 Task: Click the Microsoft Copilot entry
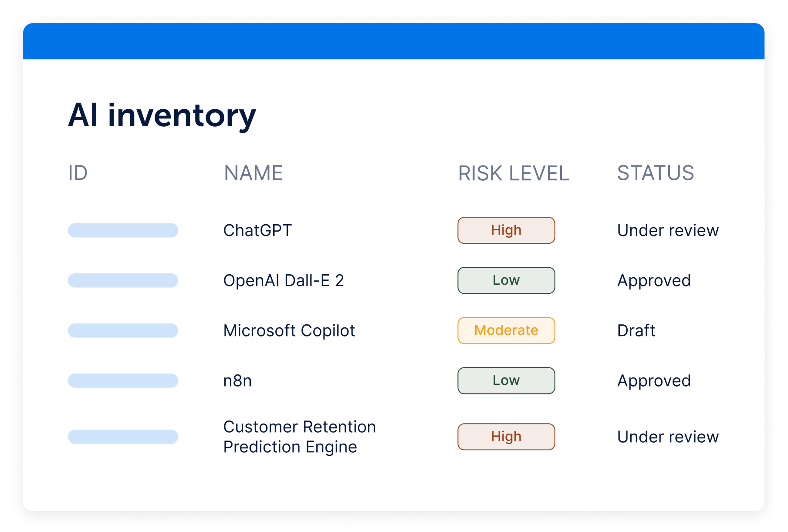click(x=289, y=331)
